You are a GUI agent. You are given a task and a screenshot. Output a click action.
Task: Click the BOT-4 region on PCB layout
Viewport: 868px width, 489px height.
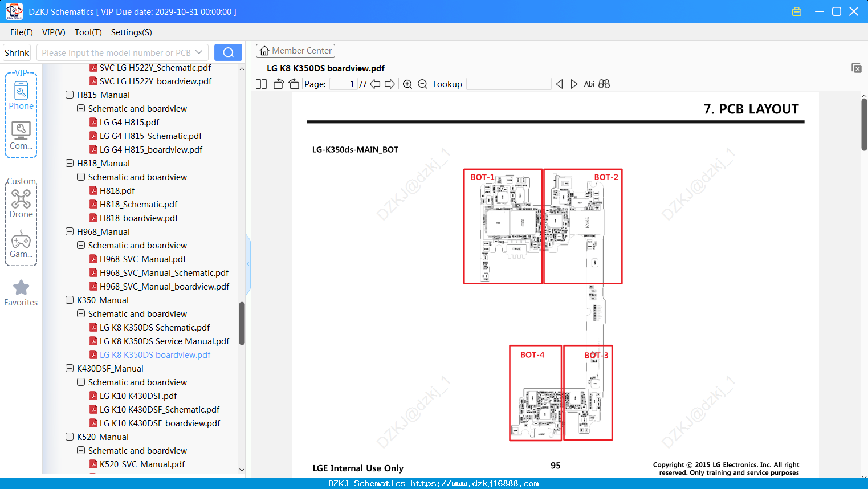click(x=536, y=393)
